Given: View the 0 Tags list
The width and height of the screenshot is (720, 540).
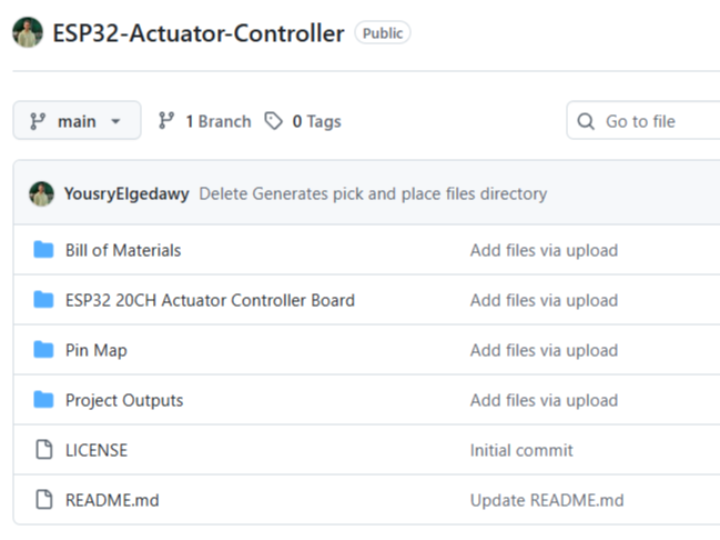Looking at the screenshot, I should click(x=303, y=121).
